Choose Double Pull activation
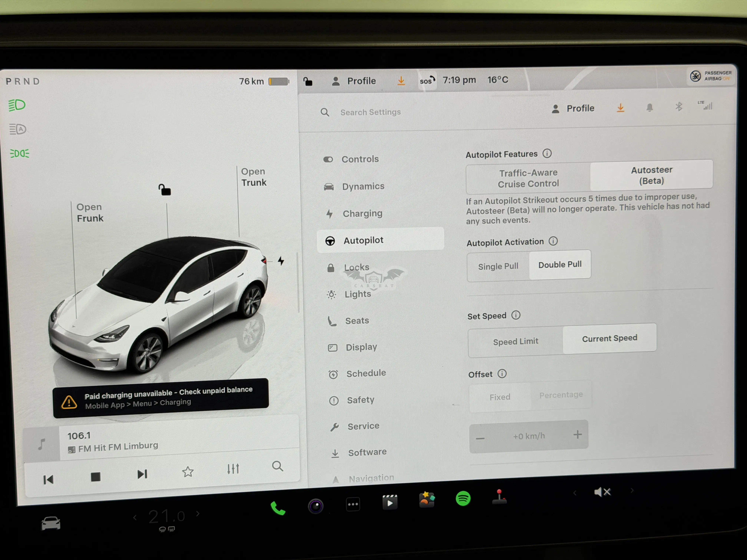This screenshot has width=747, height=560. pyautogui.click(x=560, y=264)
